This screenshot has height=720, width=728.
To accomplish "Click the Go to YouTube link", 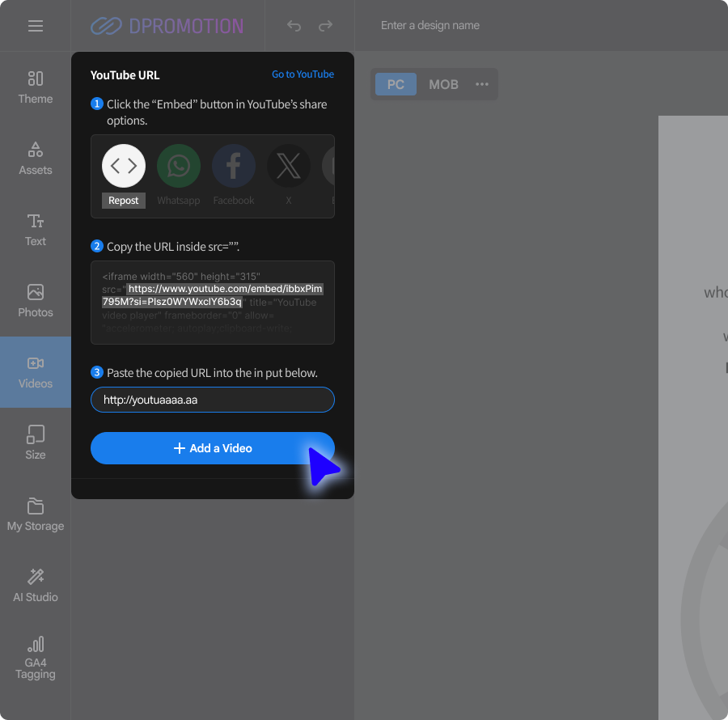I will [x=303, y=74].
